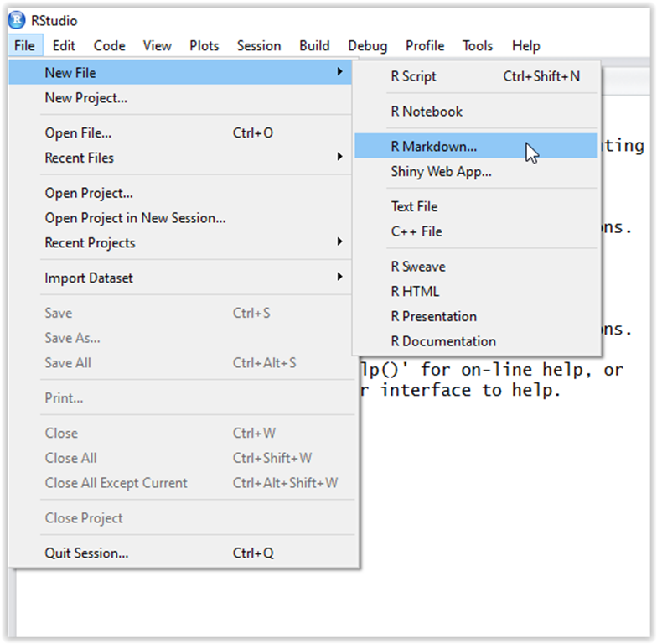Choose Open File... menu entry
657x644 pixels.
click(x=179, y=132)
